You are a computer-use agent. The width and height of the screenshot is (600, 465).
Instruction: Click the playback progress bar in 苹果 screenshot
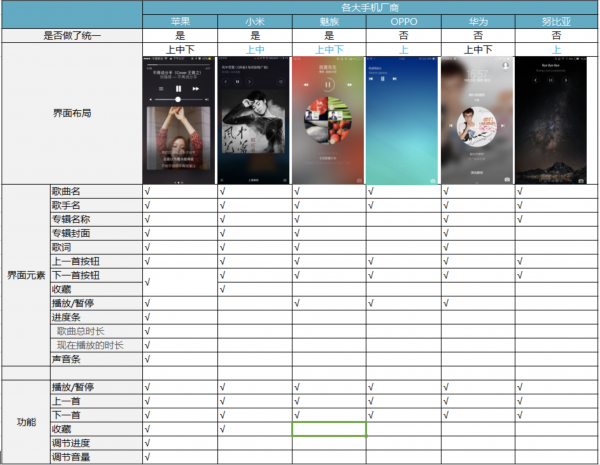tap(178, 65)
